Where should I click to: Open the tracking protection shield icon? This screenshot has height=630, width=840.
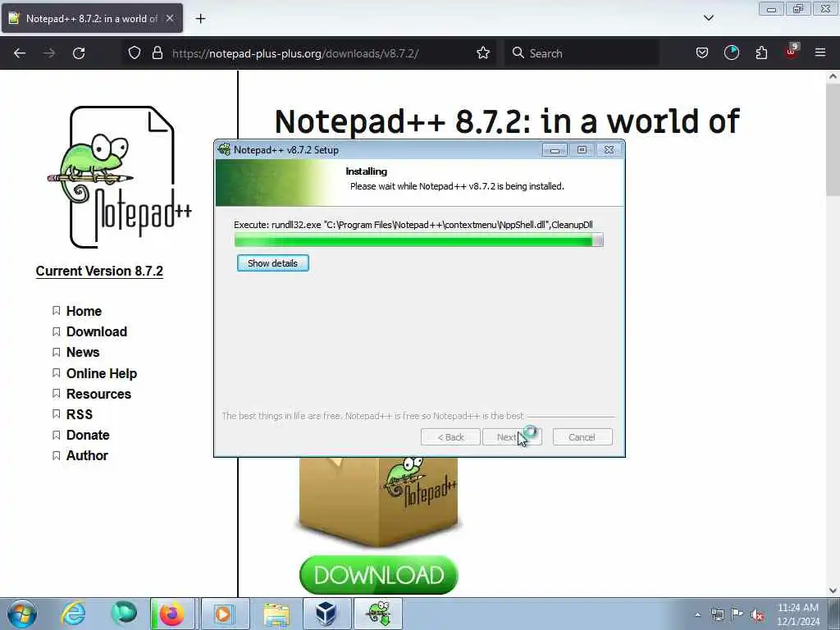pos(135,53)
